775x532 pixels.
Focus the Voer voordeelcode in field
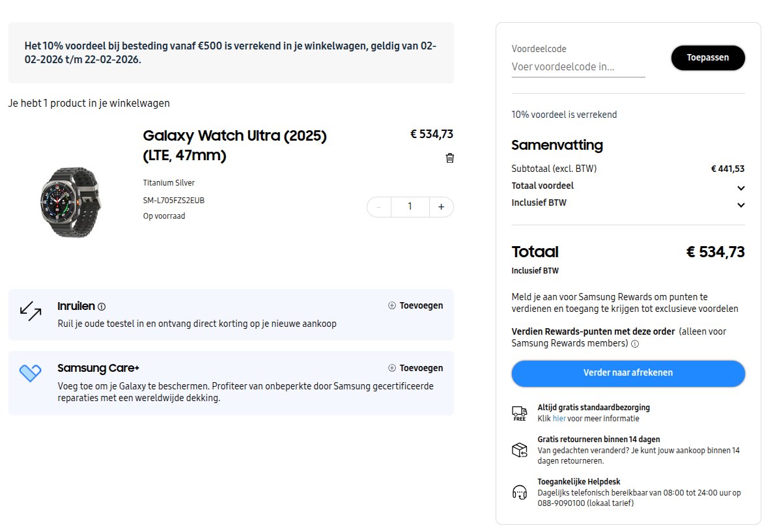578,67
